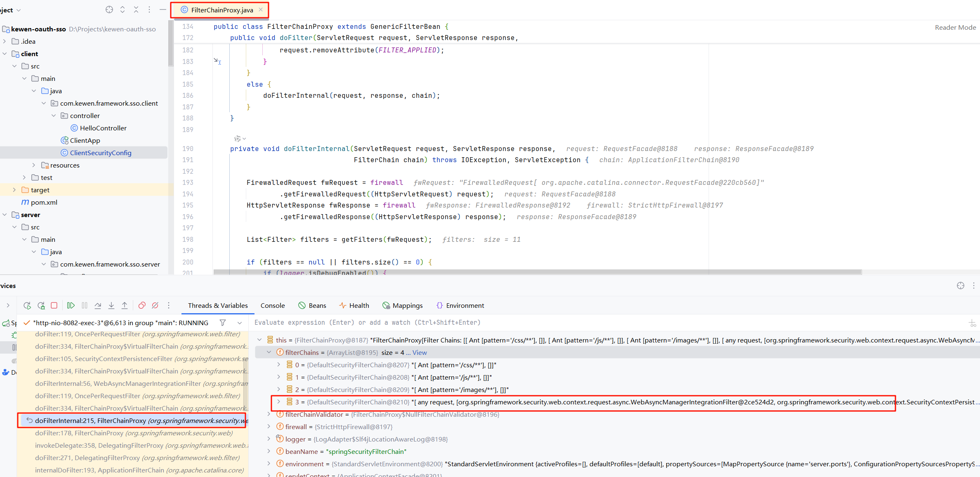
Task: Select doFilterInternal:215 FilterChainProxy frame
Action: coord(132,420)
